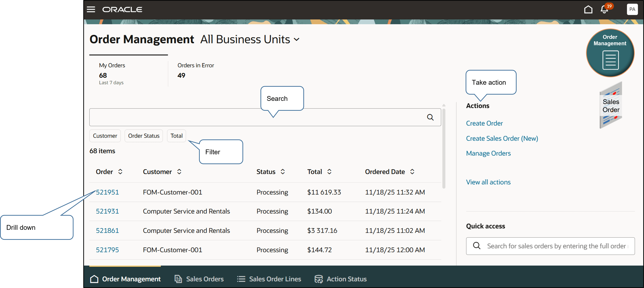644x288 pixels.
Task: Sort Status column using its chevrons
Action: (283, 172)
